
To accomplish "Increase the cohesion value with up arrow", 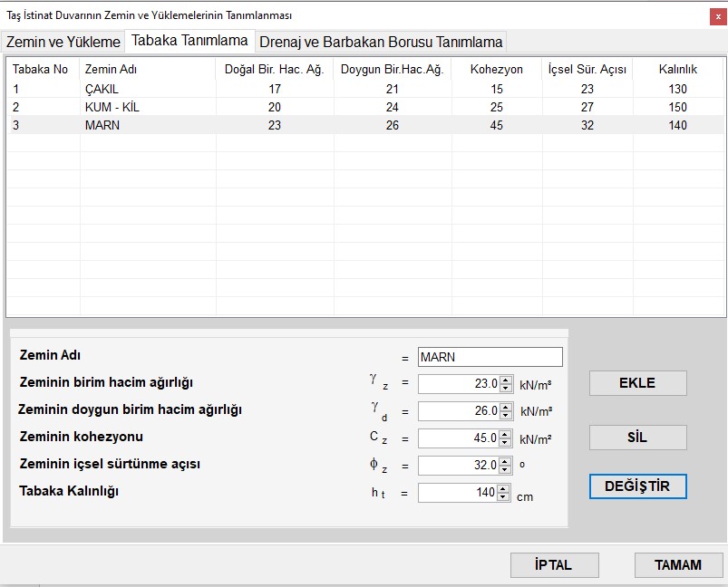I will tap(506, 434).
